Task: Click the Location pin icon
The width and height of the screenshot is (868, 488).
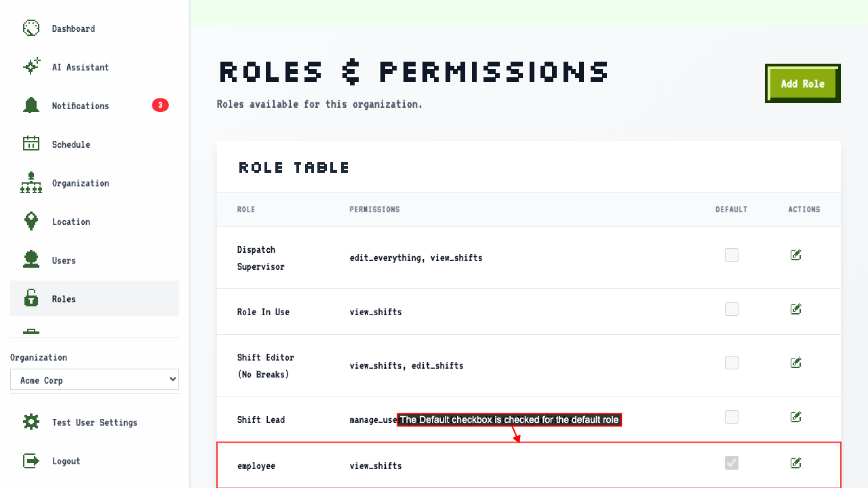Action: click(x=31, y=221)
